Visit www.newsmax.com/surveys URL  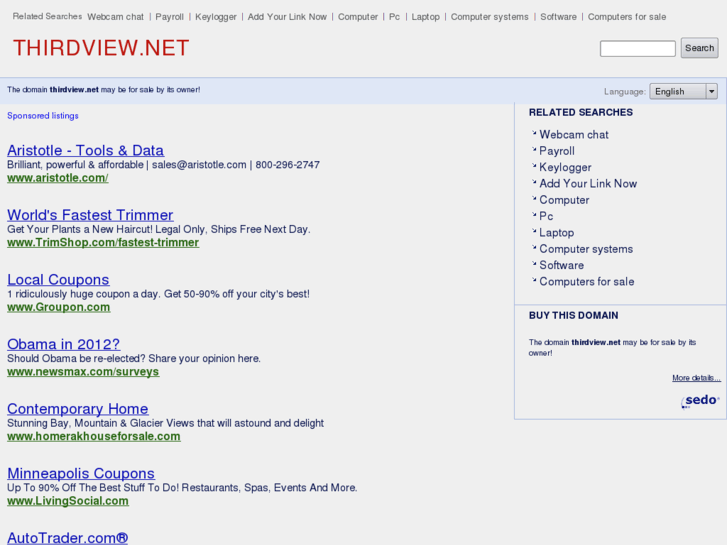83,371
